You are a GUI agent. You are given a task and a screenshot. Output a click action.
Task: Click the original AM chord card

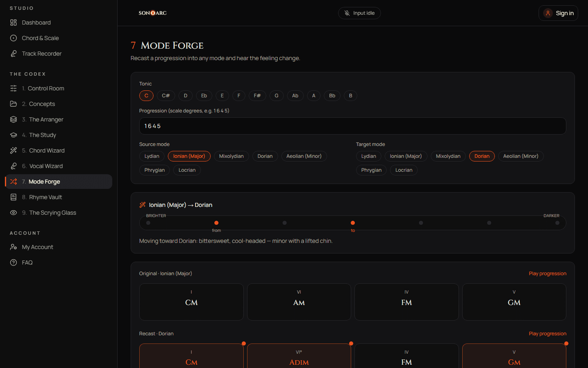tap(299, 302)
